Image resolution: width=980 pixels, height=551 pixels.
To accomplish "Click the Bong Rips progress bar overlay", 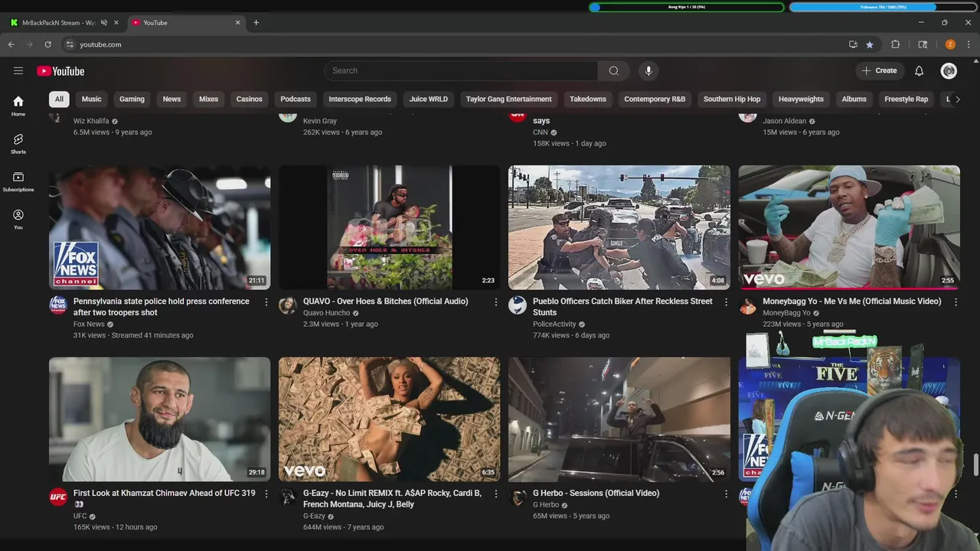I will 687,7.
